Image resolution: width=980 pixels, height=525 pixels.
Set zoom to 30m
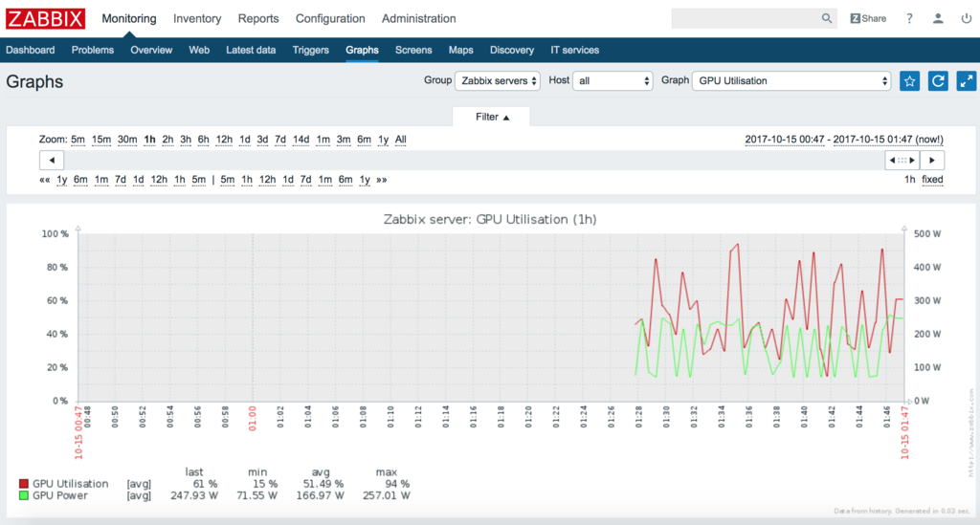point(127,140)
